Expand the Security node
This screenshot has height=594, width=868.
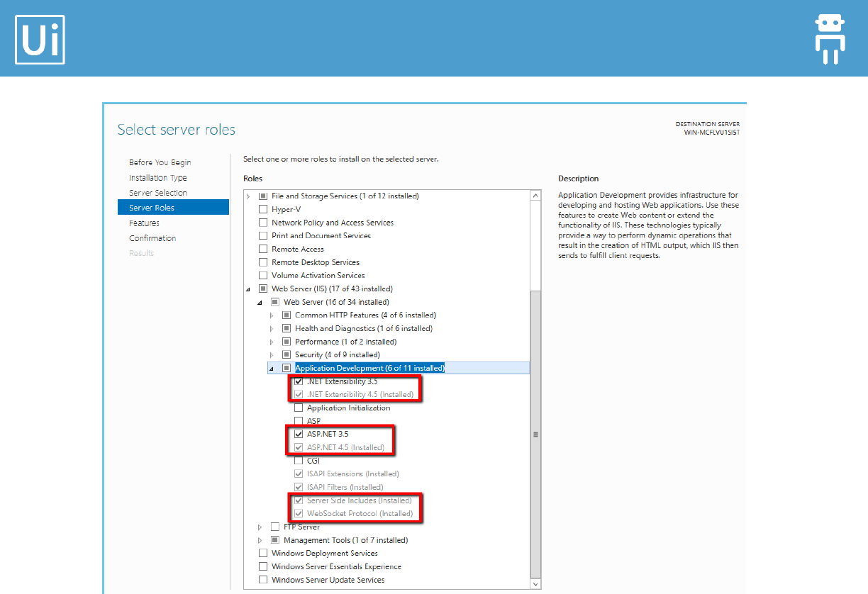click(x=271, y=355)
